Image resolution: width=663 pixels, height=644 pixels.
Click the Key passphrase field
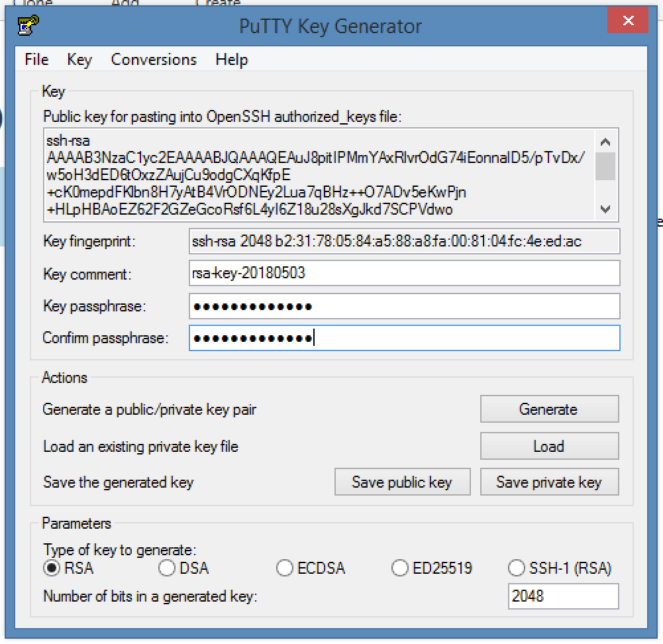coord(405,305)
